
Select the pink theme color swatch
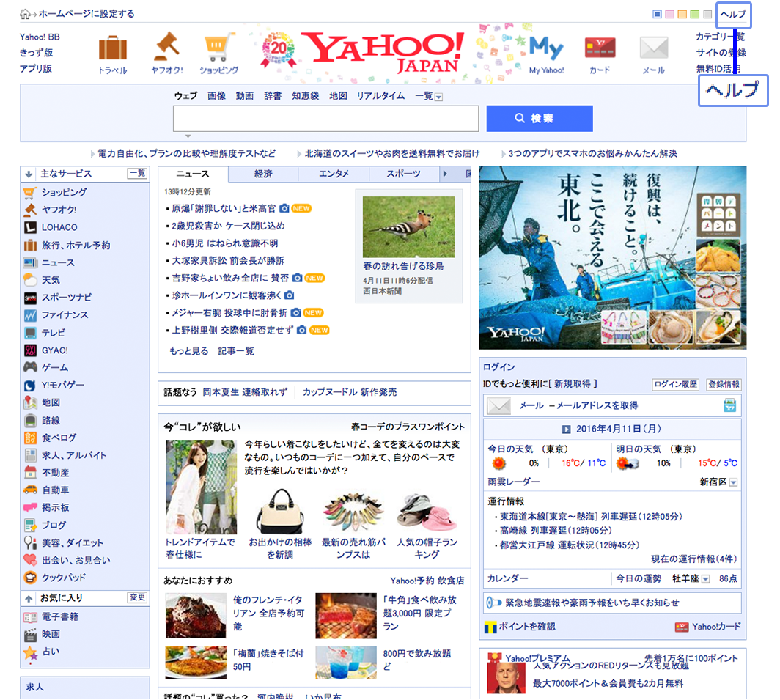click(x=669, y=15)
